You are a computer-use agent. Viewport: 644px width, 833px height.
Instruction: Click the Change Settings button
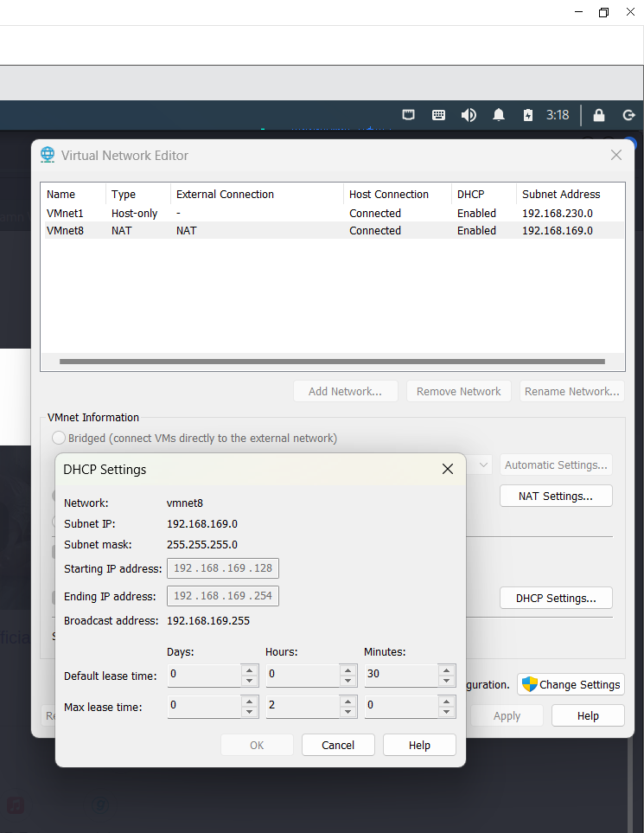571,684
